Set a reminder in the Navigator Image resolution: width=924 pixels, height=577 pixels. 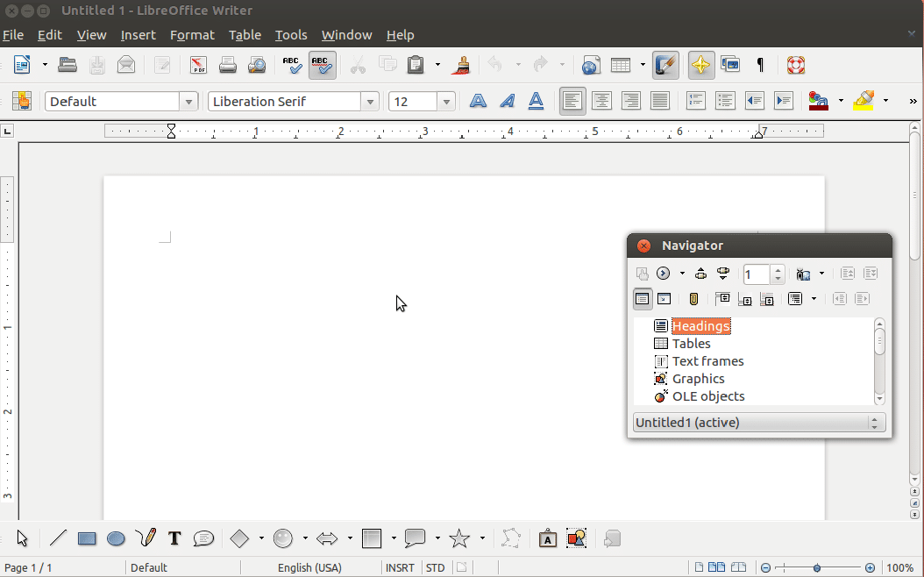693,299
